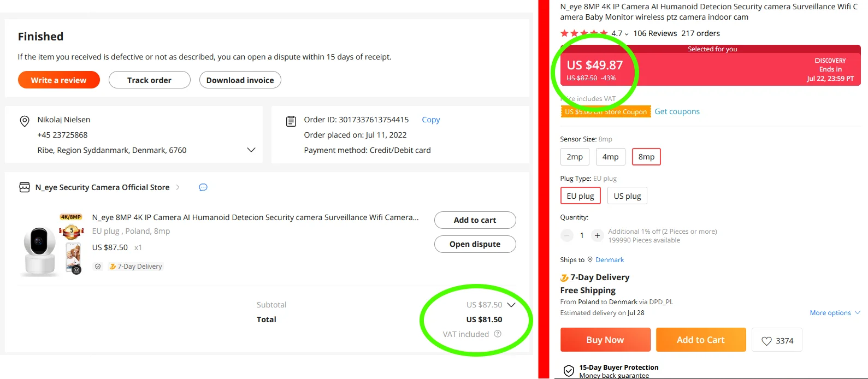The image size is (868, 379).
Task: Click the Download invoice button
Action: tap(240, 80)
